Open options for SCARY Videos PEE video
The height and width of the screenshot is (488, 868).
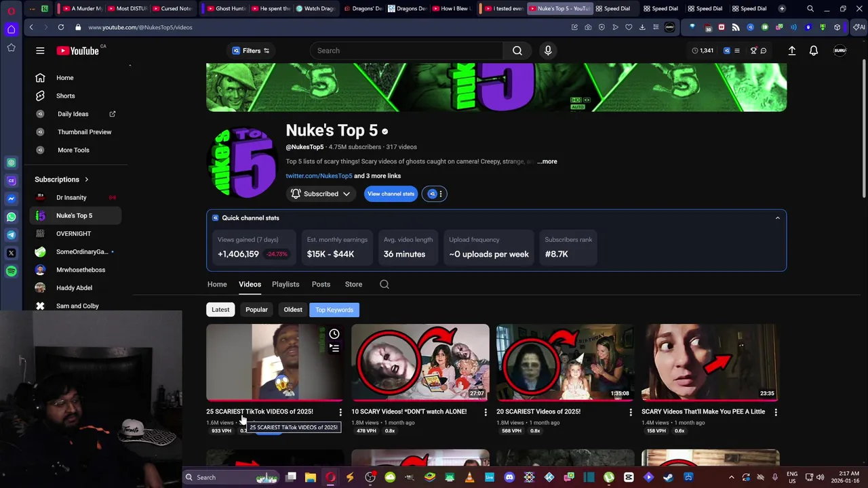click(776, 412)
